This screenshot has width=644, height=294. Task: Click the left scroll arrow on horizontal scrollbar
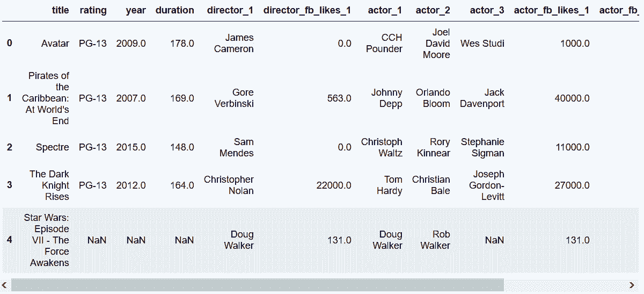tap(5, 284)
